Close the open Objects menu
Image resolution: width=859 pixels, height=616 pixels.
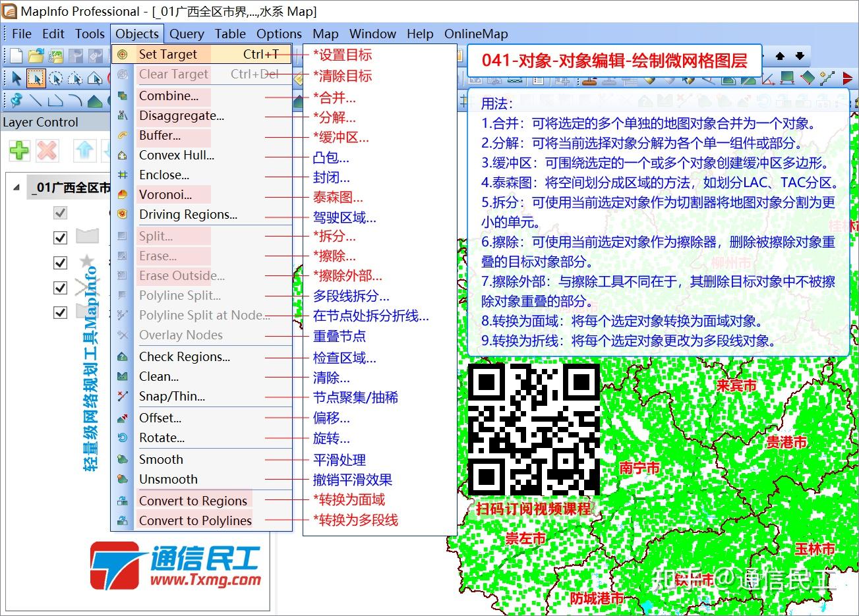[x=137, y=34]
